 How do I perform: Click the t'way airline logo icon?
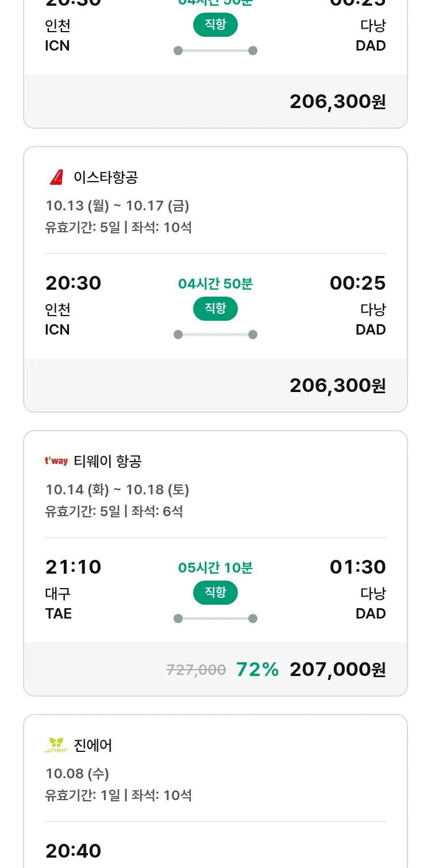56,461
